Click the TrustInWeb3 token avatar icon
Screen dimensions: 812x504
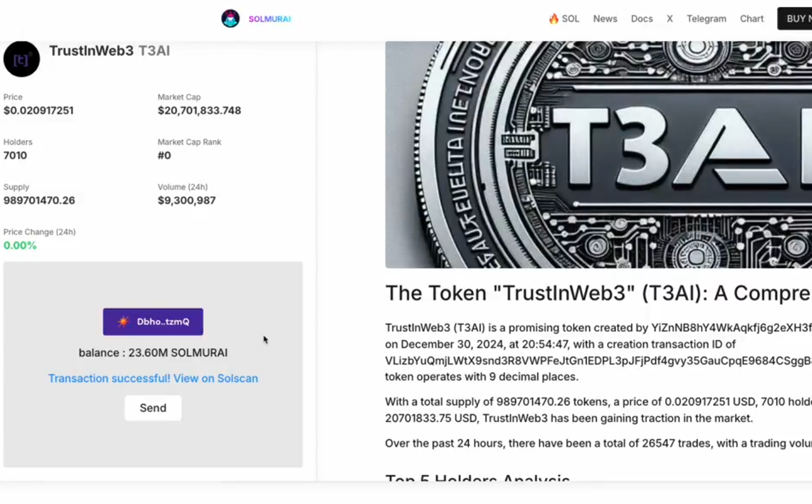click(x=22, y=59)
